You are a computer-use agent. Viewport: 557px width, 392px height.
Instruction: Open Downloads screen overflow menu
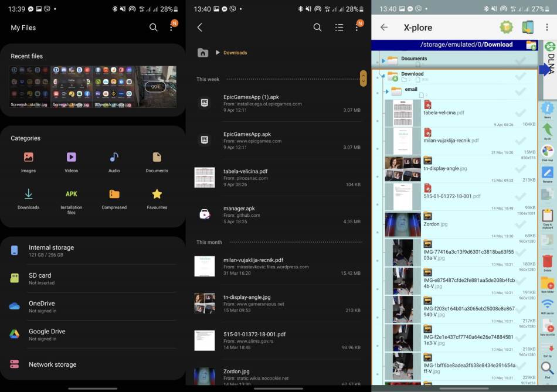(x=357, y=28)
